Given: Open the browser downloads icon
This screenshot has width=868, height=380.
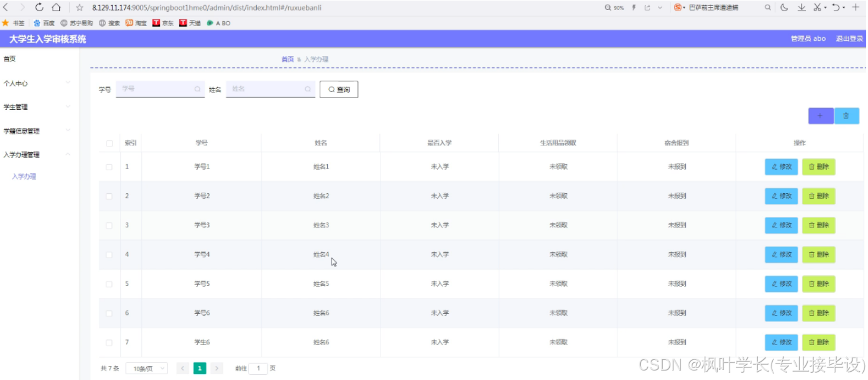Looking at the screenshot, I should (801, 8).
